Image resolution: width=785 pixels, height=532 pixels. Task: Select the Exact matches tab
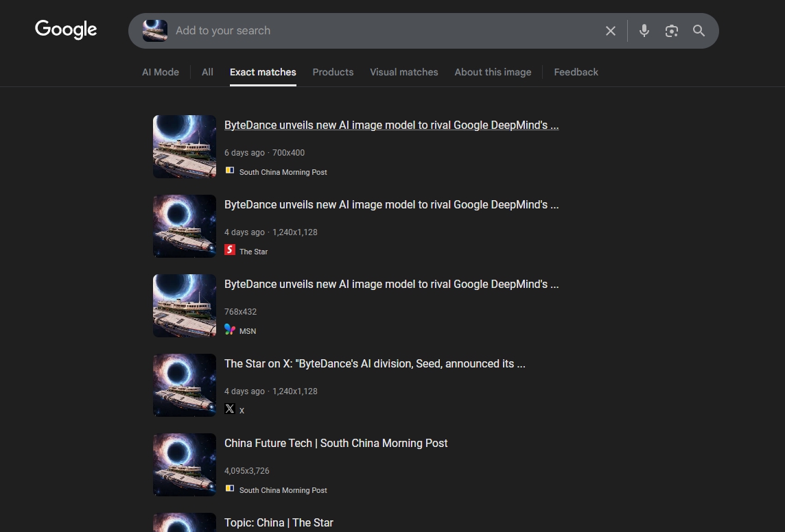point(263,72)
